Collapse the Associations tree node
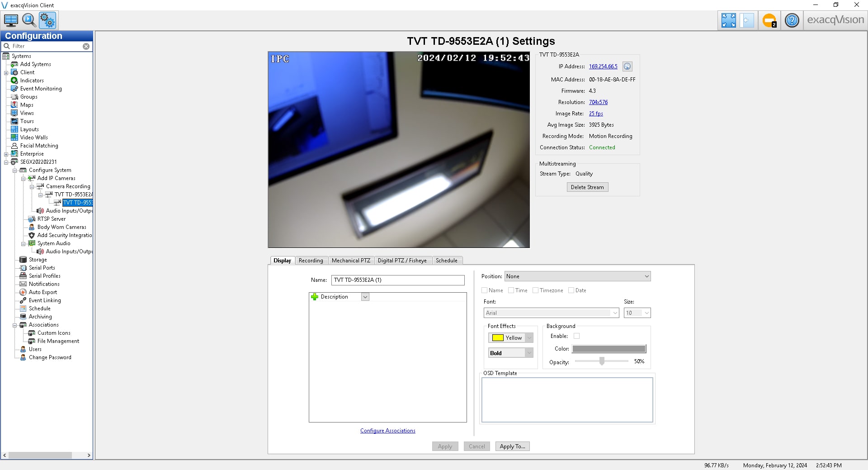Screen dimensions: 868x470 15,325
